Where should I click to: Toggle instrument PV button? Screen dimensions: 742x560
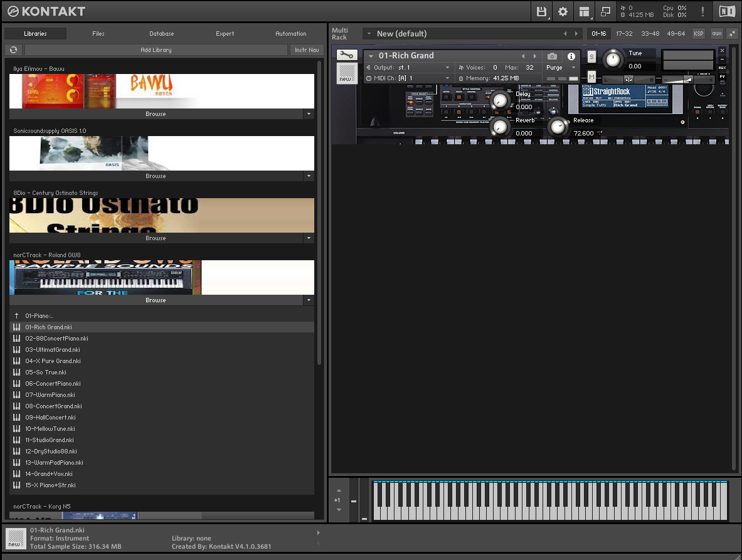coord(722,76)
